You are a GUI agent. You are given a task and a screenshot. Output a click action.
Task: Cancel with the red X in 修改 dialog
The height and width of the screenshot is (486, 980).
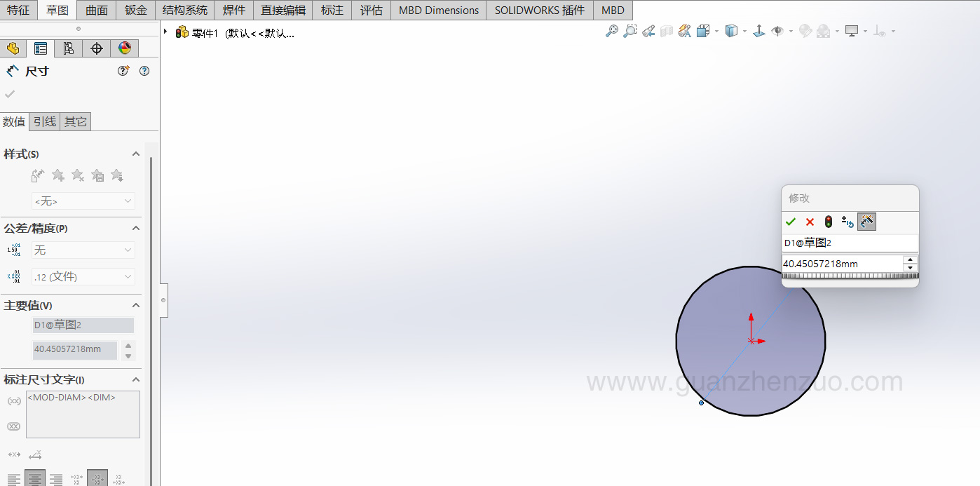(x=810, y=222)
